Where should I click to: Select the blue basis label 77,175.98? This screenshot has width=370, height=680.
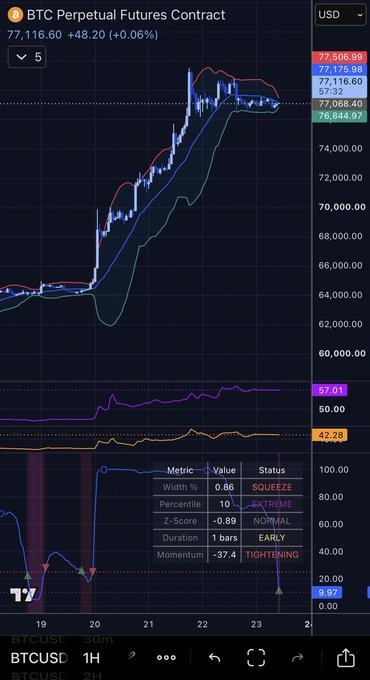click(340, 69)
